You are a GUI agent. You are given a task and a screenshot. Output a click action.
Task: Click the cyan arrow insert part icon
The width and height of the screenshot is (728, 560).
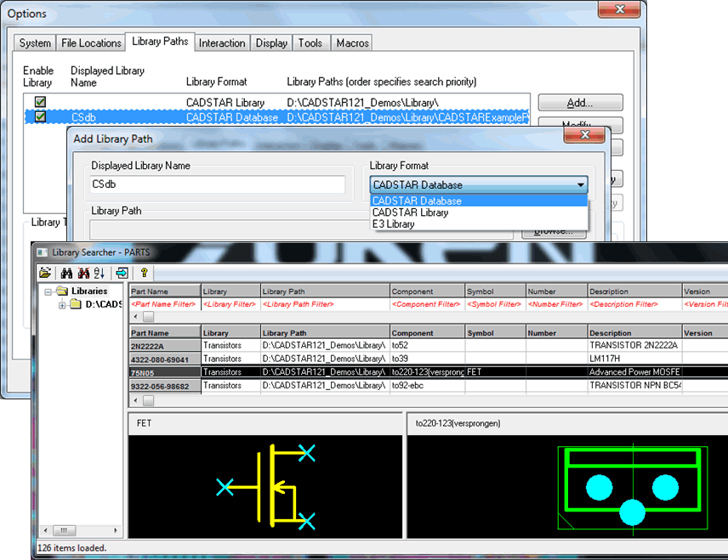(122, 273)
